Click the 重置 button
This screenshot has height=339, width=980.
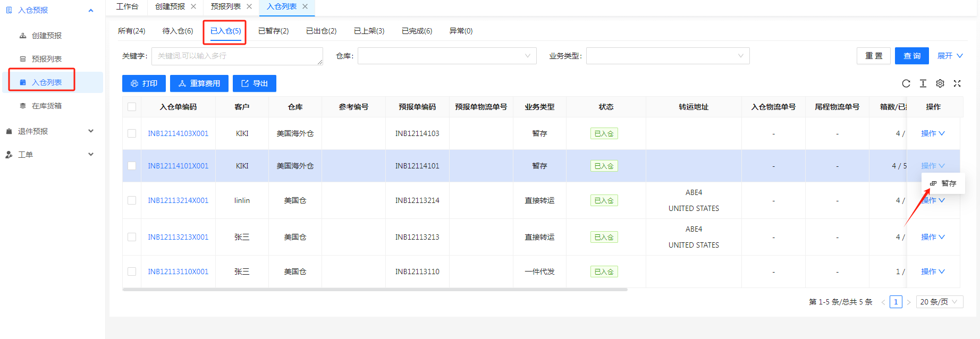pos(874,56)
